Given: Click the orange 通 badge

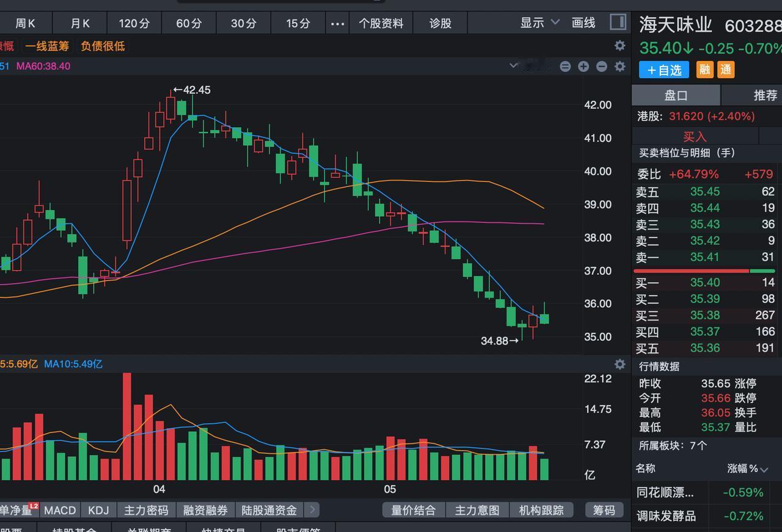Looking at the screenshot, I should pyautogui.click(x=726, y=70).
